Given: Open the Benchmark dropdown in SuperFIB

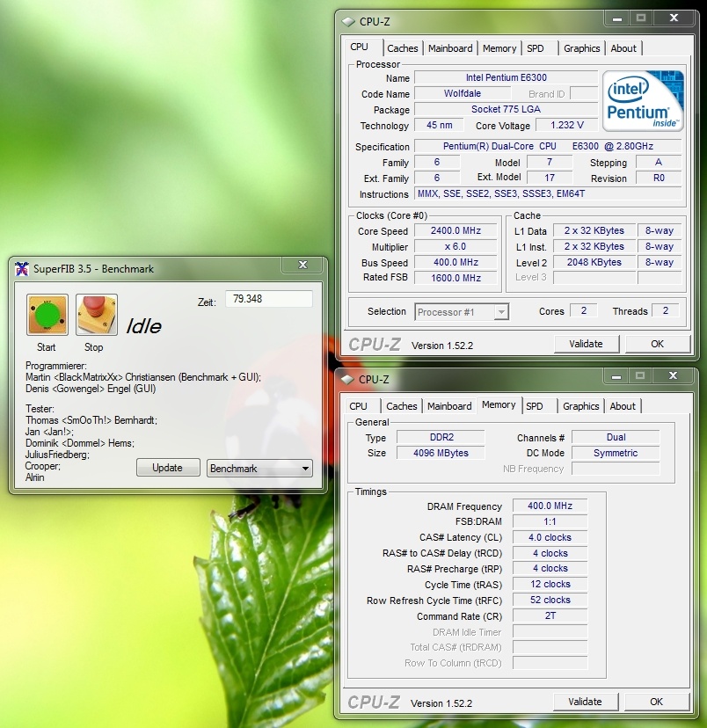Looking at the screenshot, I should tap(259, 469).
